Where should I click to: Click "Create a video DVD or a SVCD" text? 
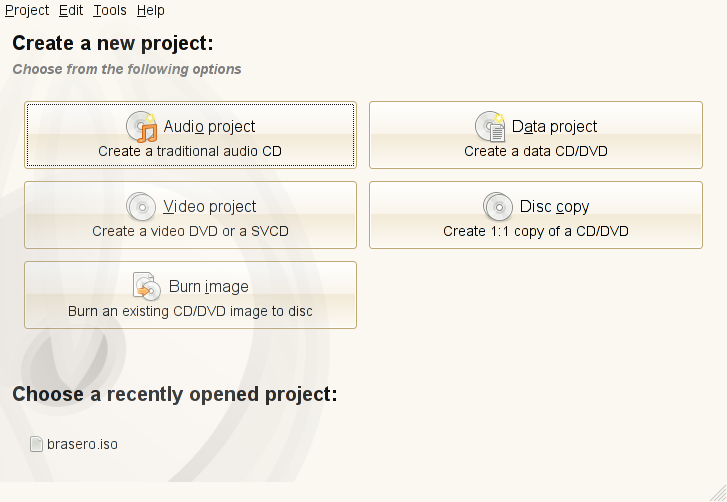point(190,231)
